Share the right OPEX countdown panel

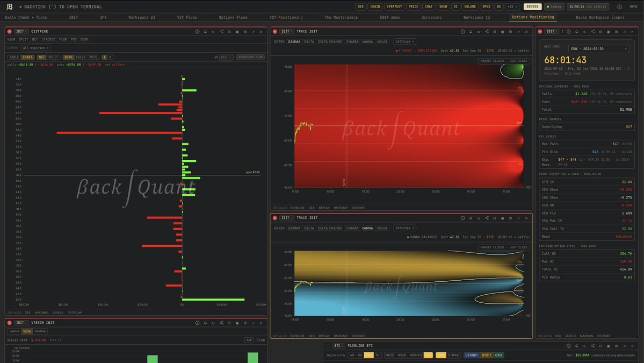(592, 32)
